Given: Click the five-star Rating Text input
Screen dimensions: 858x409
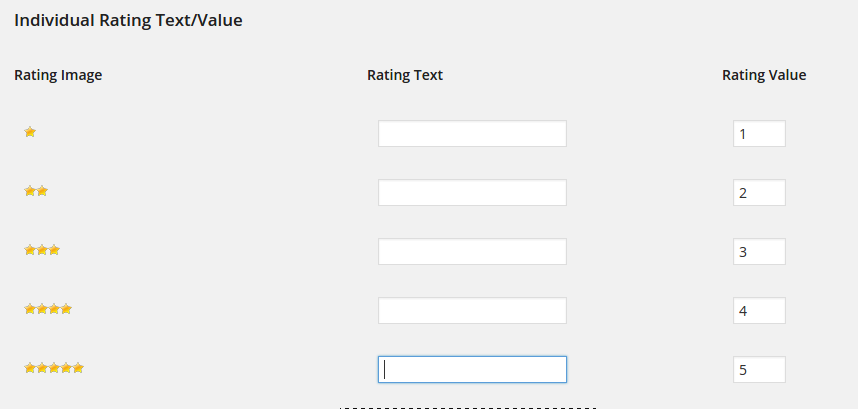Looking at the screenshot, I should [x=472, y=370].
